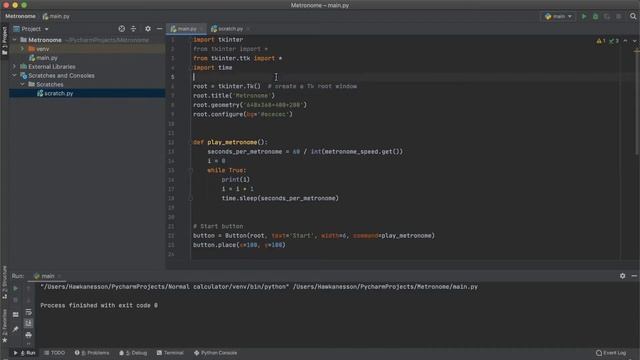Toggle the Project side tool strip button
The image size is (640, 360).
(x=4, y=41)
